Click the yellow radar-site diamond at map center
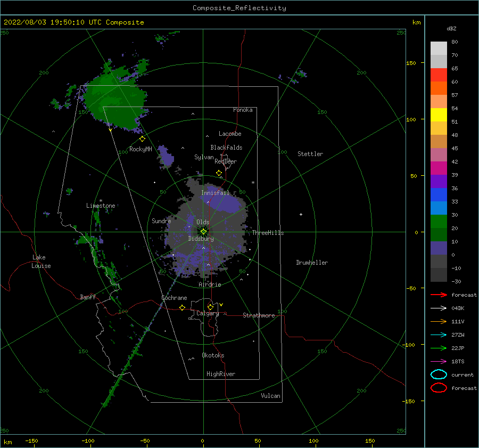This screenshot has width=479, height=448. 203,232
